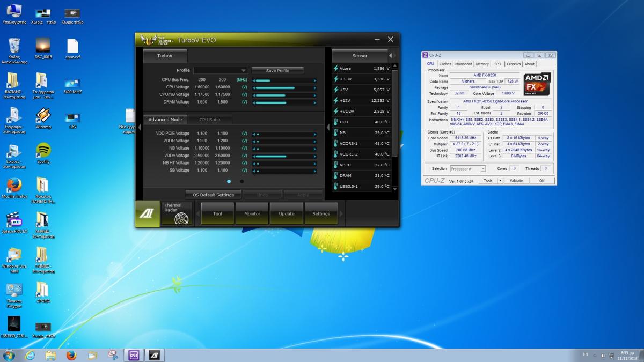Click Validate button in CPU-Z
The width and height of the screenshot is (644, 362).
(x=516, y=181)
